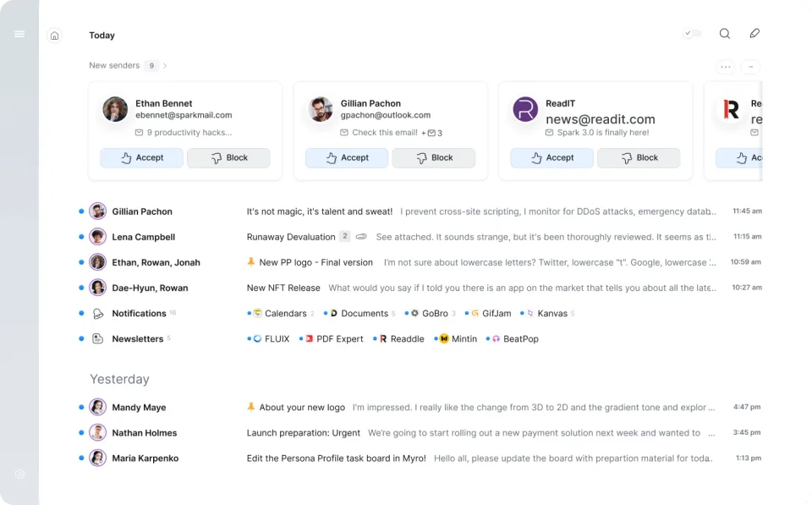Click the pin icon on About your new logo
The image size is (812, 505).
pyautogui.click(x=250, y=407)
